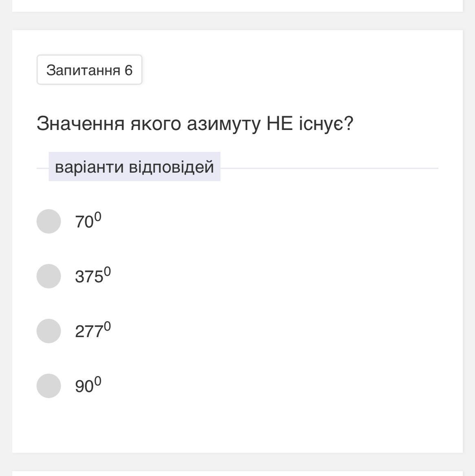
Task: Click the 277° answer label text
Action: coord(92,331)
